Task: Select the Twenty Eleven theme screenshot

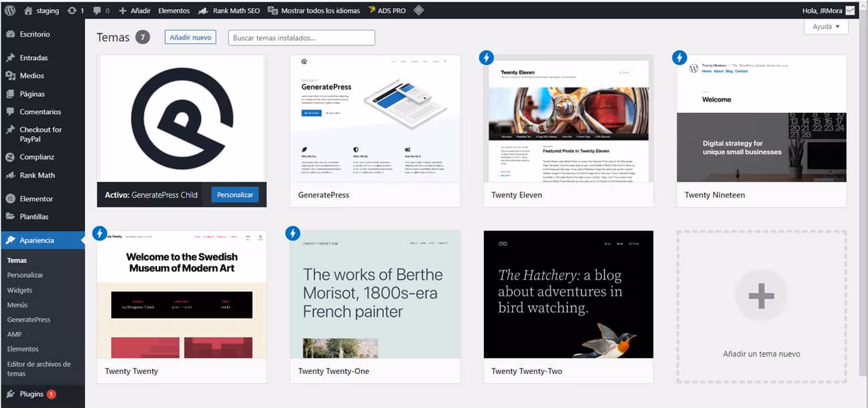Action: 568,119
